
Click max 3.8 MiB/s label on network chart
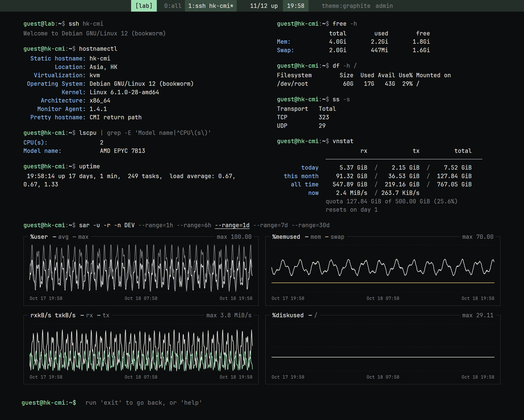coord(229,315)
